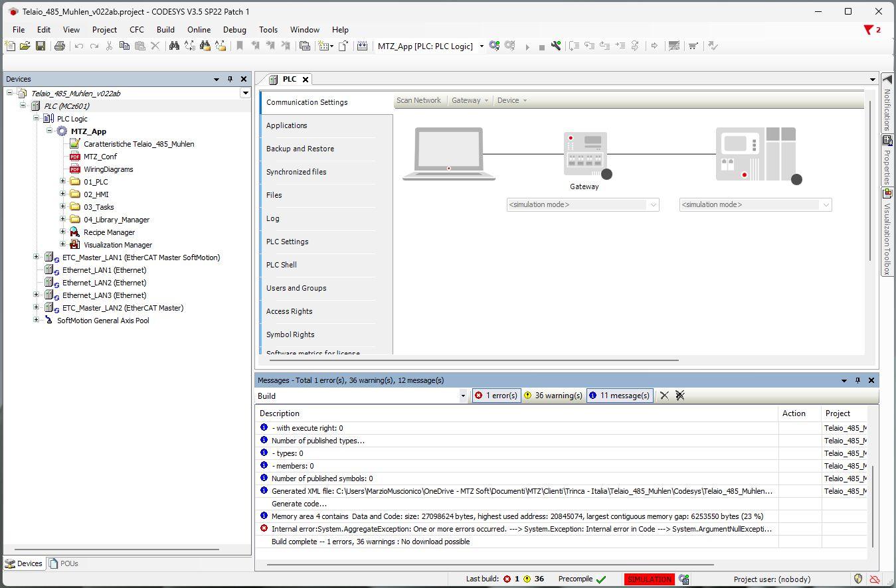Image resolution: width=896 pixels, height=588 pixels.
Task: Toggle the 1 error(s) filter button
Action: point(496,396)
